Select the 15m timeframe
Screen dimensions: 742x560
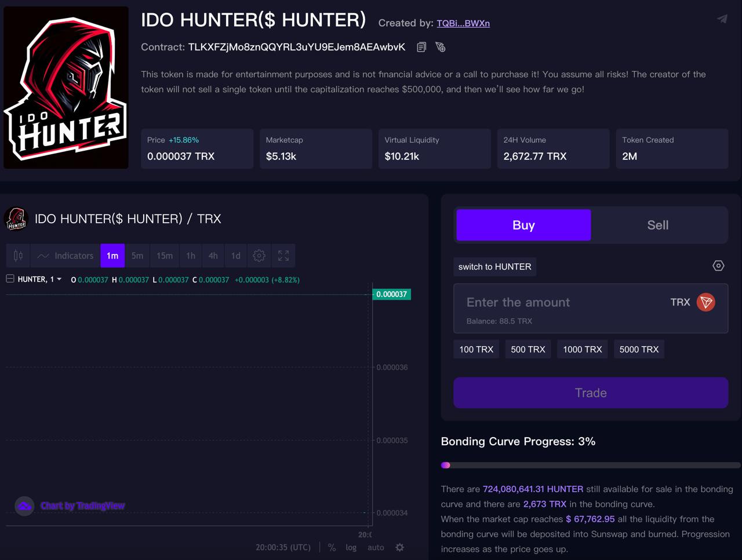click(165, 256)
